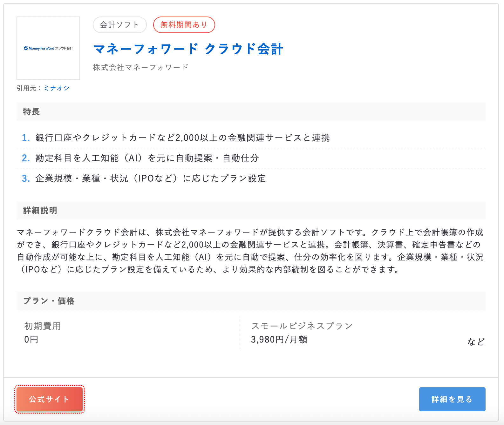Click the 0円 initial cost value
The image size is (504, 425).
point(31,340)
